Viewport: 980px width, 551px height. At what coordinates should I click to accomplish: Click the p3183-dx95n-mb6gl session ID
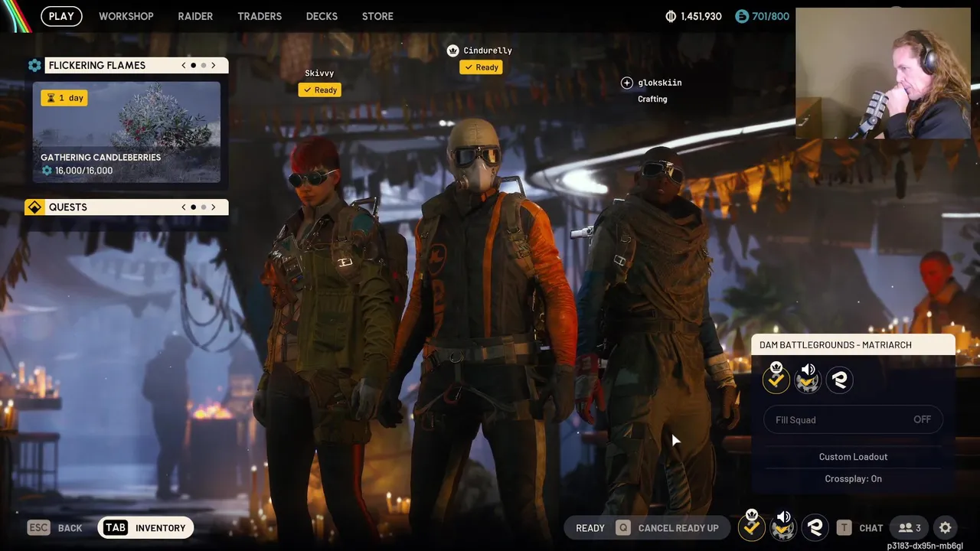(x=925, y=546)
